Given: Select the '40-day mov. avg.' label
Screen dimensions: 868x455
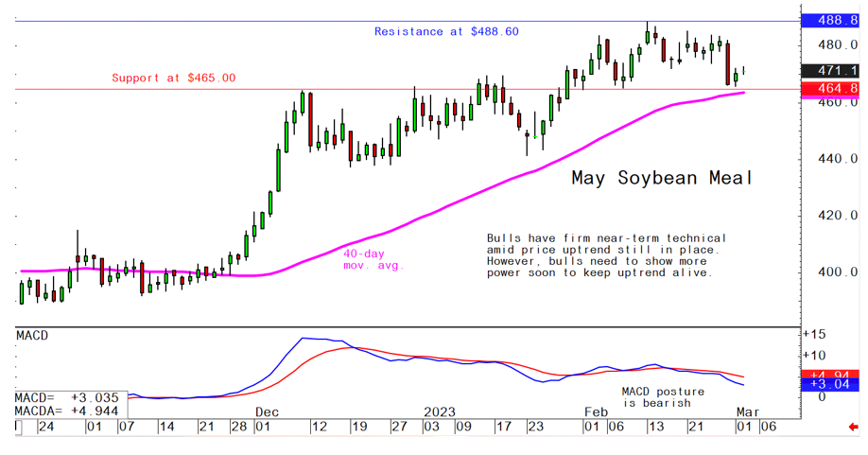Looking at the screenshot, I should point(373,259).
